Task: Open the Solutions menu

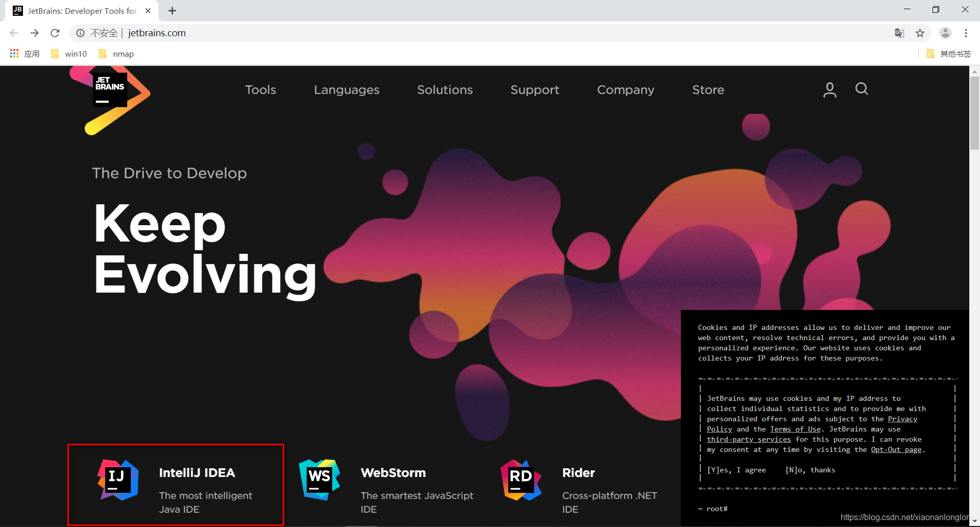Action: click(445, 90)
